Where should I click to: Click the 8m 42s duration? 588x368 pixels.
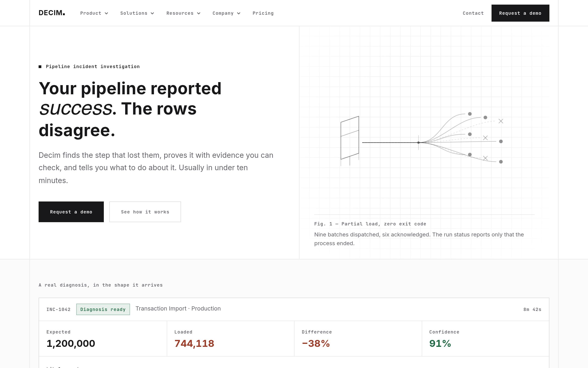(532, 309)
